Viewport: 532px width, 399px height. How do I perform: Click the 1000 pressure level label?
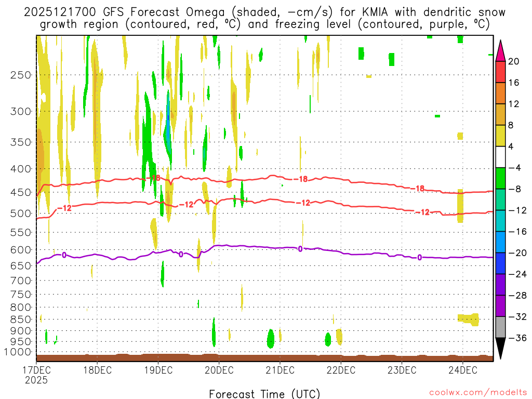coord(18,352)
